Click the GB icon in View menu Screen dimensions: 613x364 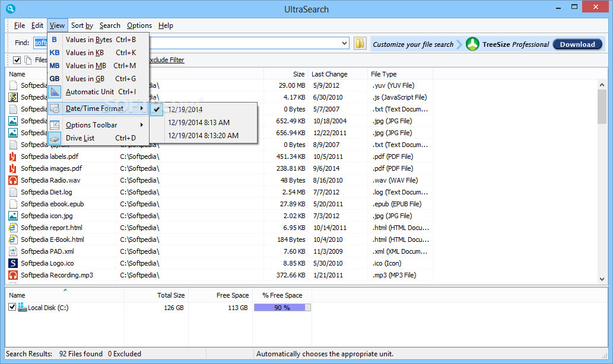point(55,79)
